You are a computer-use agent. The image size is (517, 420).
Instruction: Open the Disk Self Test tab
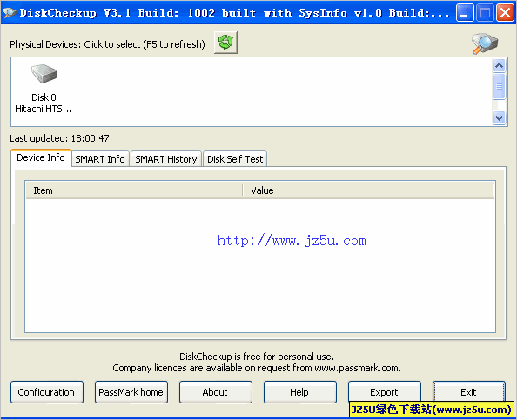pos(235,159)
